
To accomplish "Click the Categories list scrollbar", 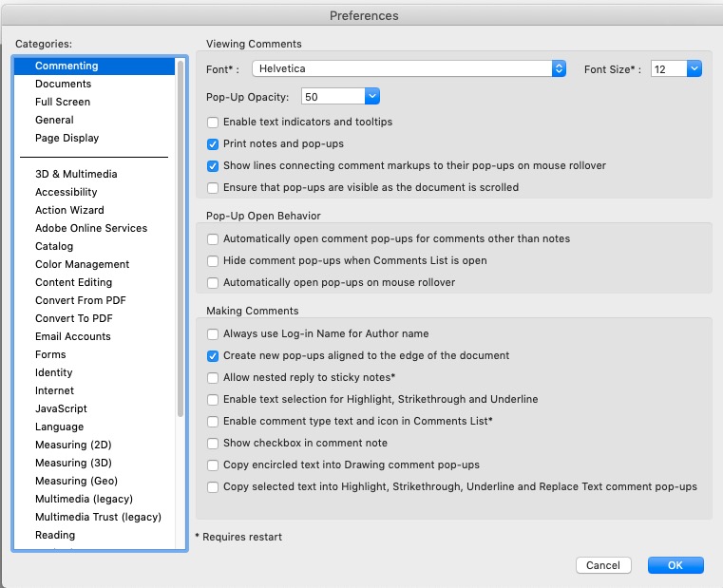I will (x=181, y=285).
